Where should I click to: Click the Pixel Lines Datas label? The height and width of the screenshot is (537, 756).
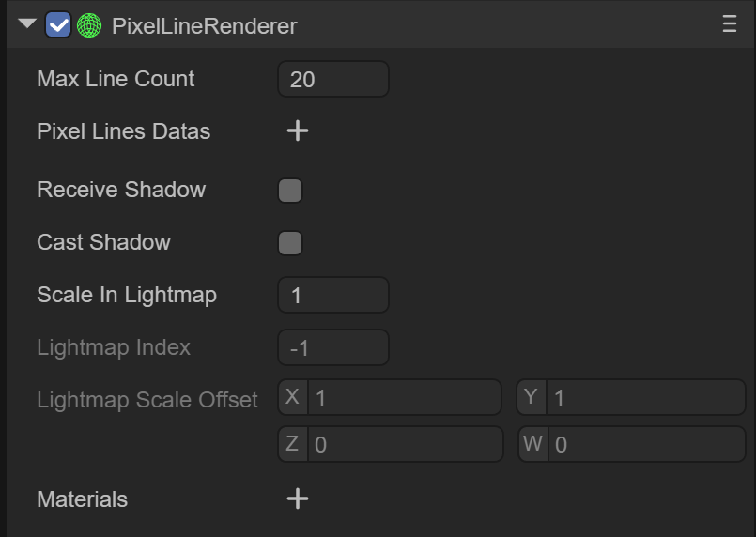point(123,131)
